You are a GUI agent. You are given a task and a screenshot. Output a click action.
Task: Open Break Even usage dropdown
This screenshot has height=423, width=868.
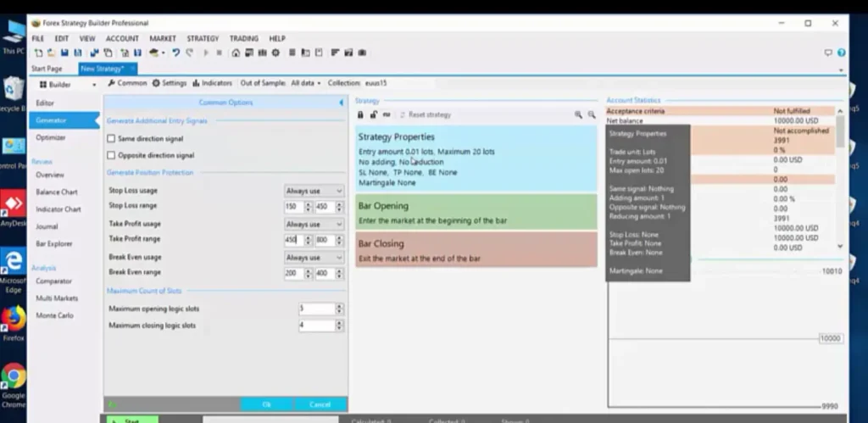[x=314, y=258]
